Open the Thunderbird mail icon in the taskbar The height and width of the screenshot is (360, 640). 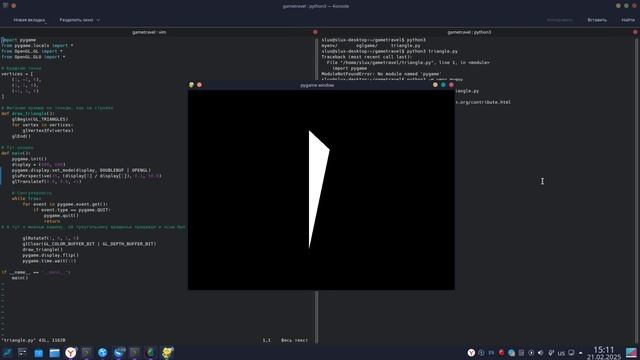(119, 353)
